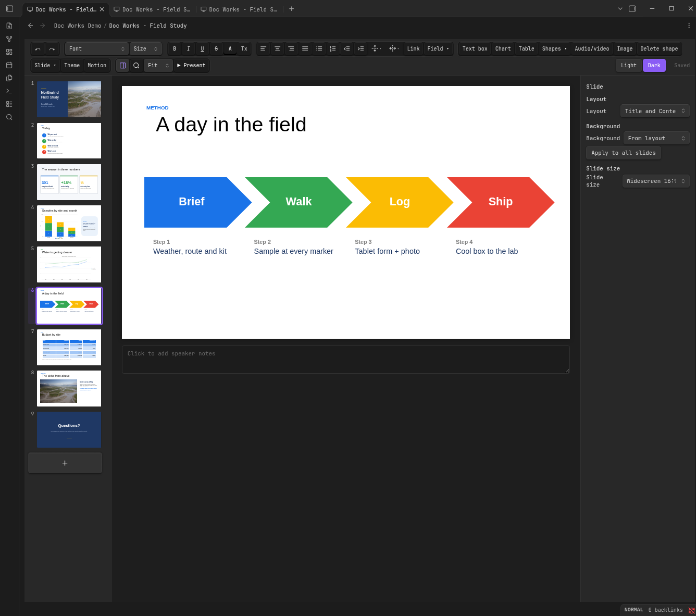
Task: Select slide 4 thumbnail Samples by site
Action: click(69, 223)
